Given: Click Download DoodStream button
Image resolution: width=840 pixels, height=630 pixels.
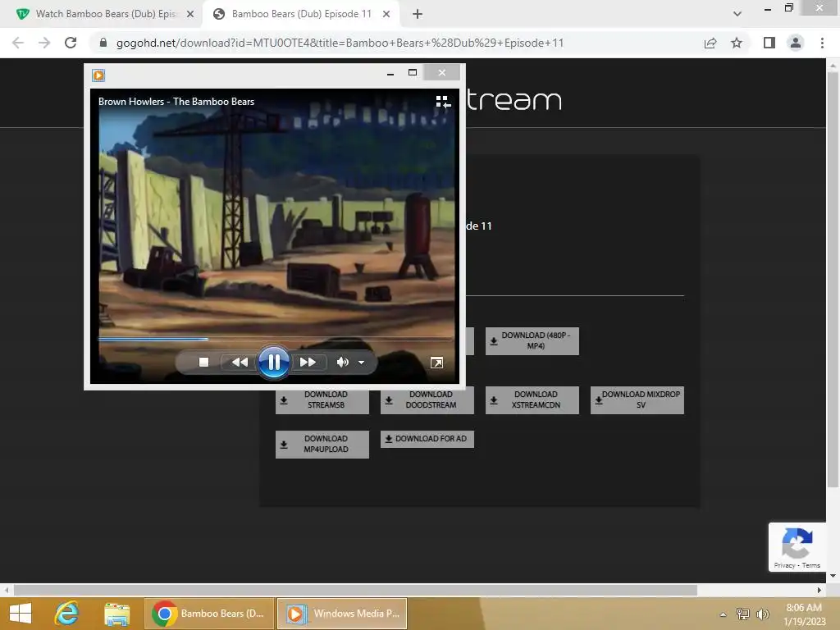Looking at the screenshot, I should point(427,399).
